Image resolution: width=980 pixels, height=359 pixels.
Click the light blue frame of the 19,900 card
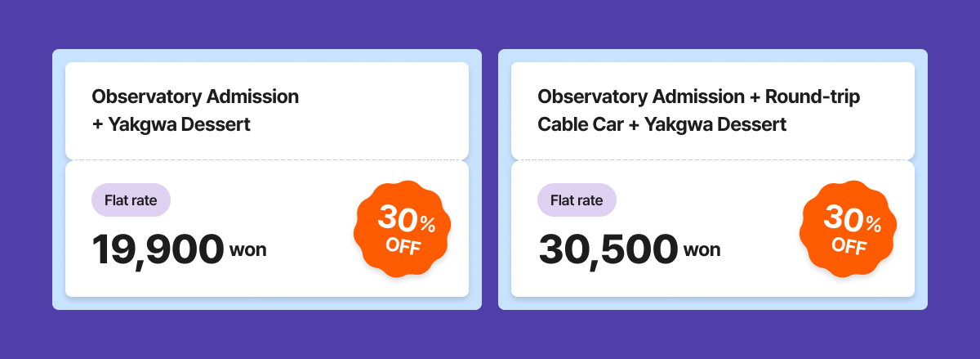(58, 180)
